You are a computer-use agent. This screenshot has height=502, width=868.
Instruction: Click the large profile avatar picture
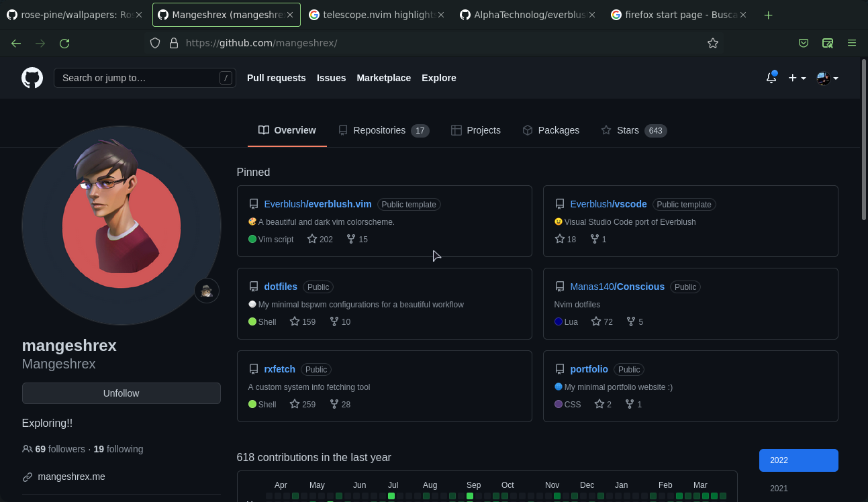[x=122, y=224]
